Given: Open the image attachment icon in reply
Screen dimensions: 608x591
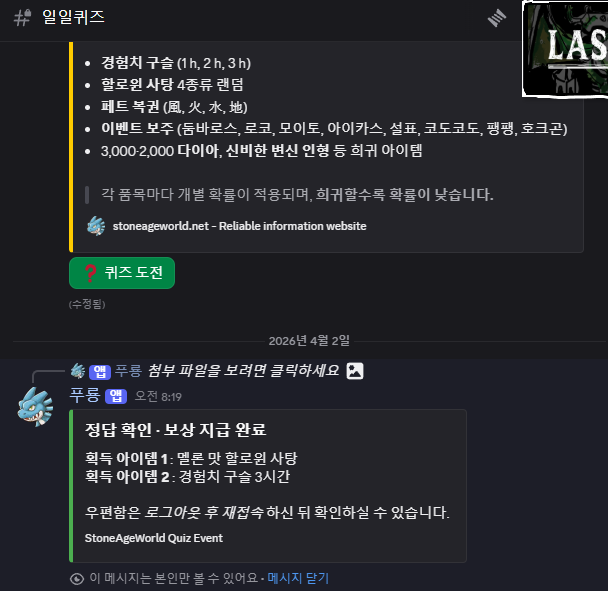Looking at the screenshot, I should [355, 371].
